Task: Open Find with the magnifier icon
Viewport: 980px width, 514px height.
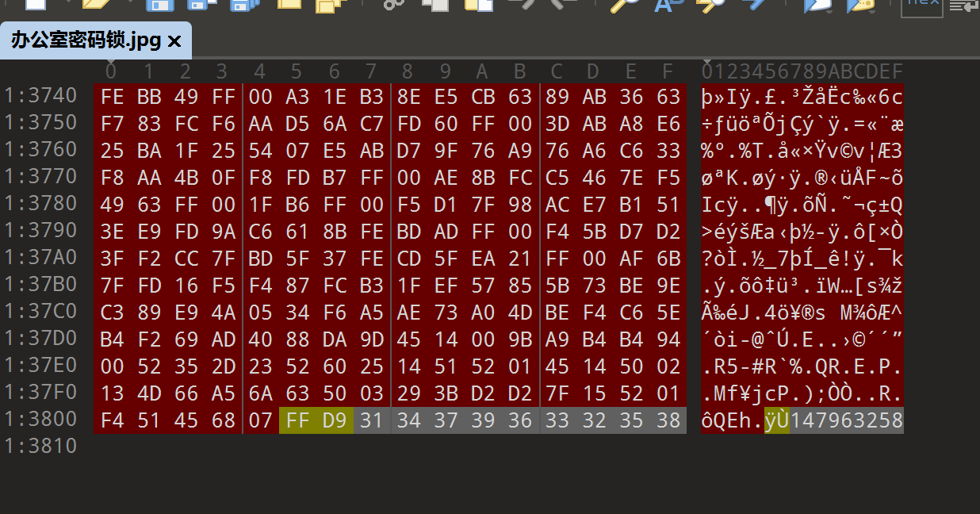Action: tap(625, 4)
